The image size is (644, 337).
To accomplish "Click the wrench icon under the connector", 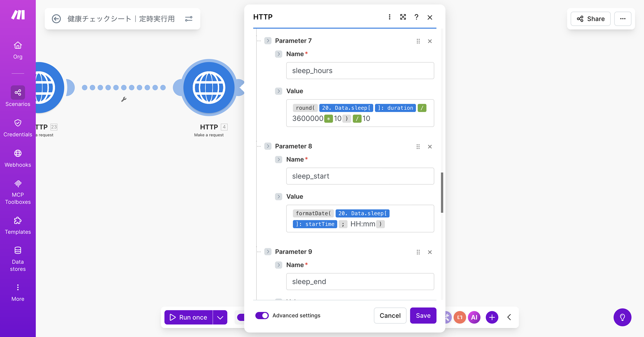I will [124, 99].
